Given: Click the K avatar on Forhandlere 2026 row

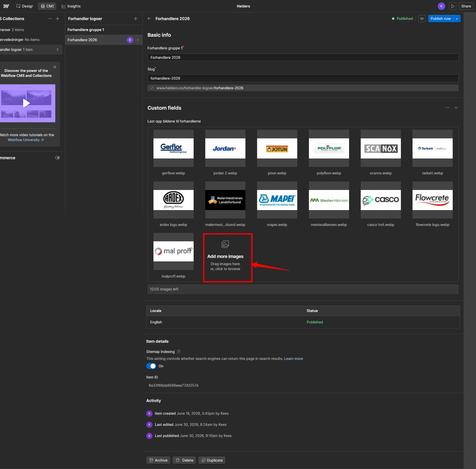Looking at the screenshot, I should pos(130,40).
